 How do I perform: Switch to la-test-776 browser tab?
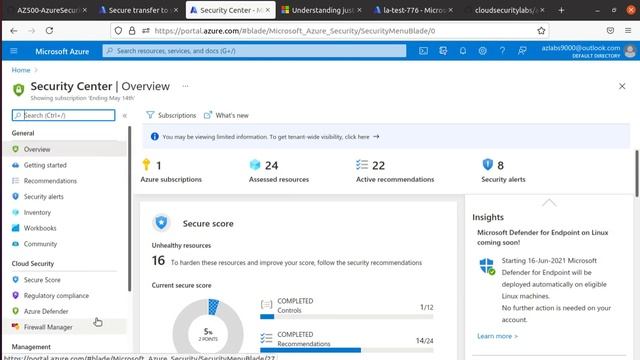click(x=413, y=10)
